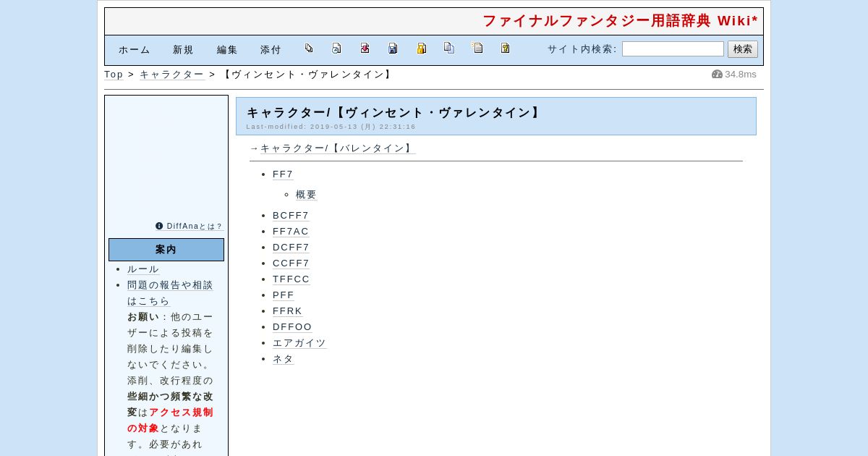
Task: Open the DiffAnaとは? link
Action: tap(195, 227)
